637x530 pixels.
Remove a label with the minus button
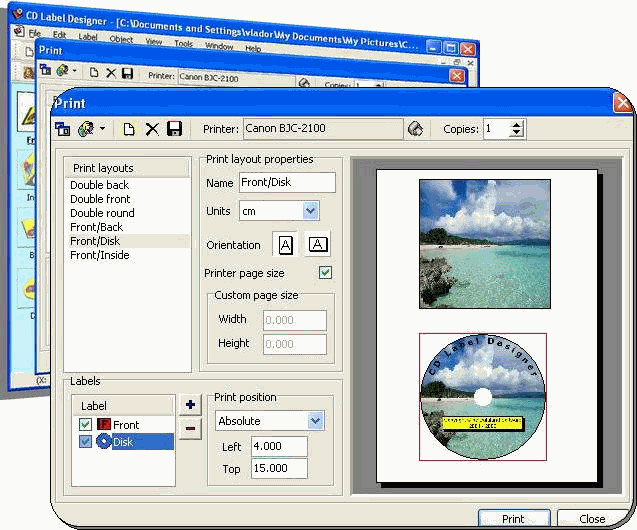tap(190, 428)
